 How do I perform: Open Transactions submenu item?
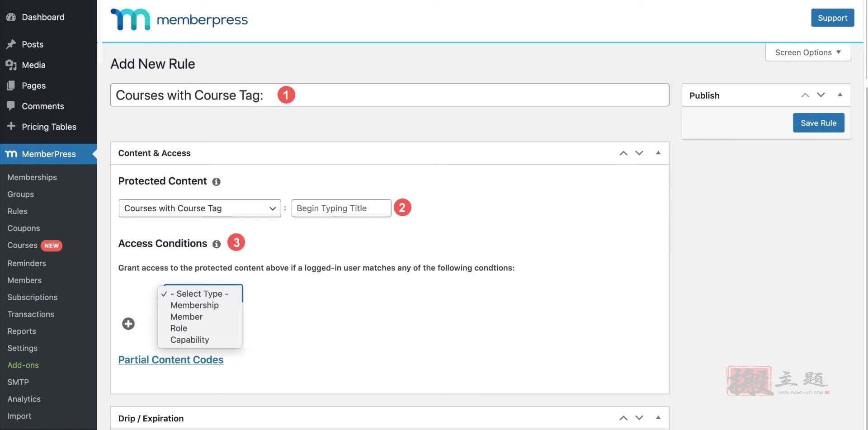click(x=31, y=314)
